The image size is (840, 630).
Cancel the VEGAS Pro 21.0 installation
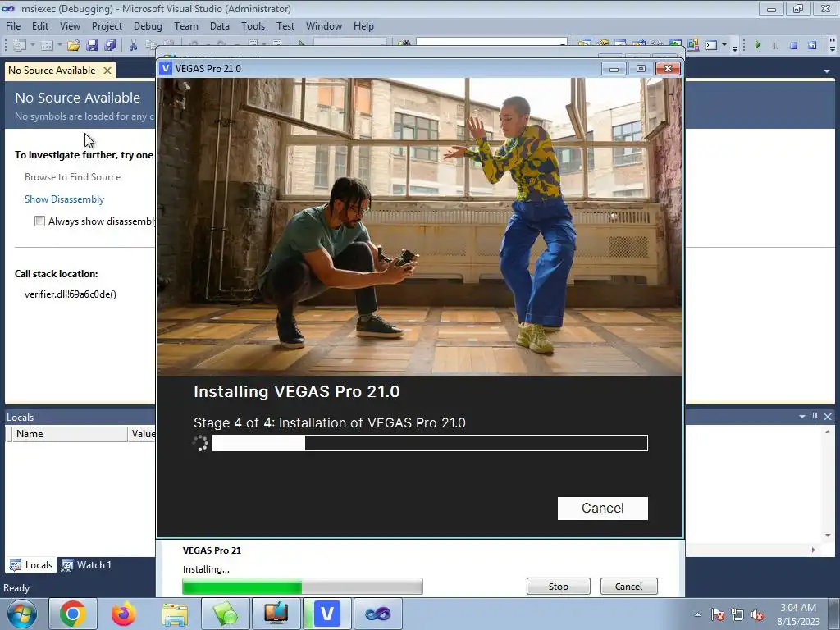[603, 508]
